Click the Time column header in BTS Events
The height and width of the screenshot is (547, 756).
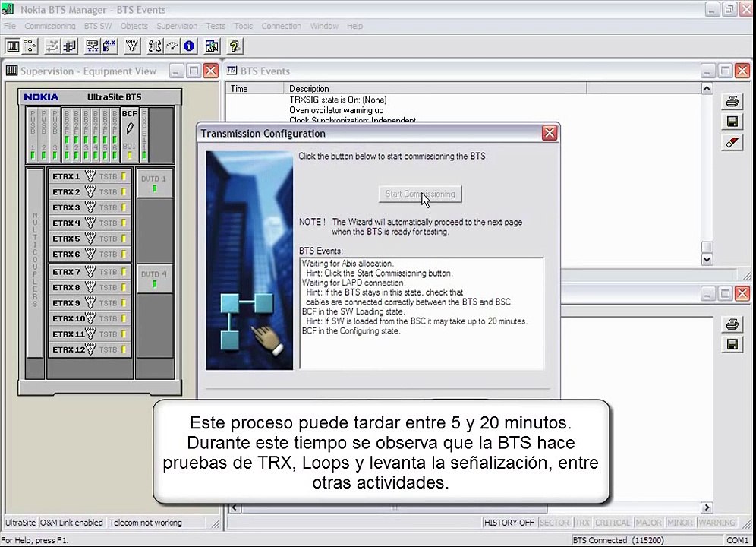coord(255,88)
